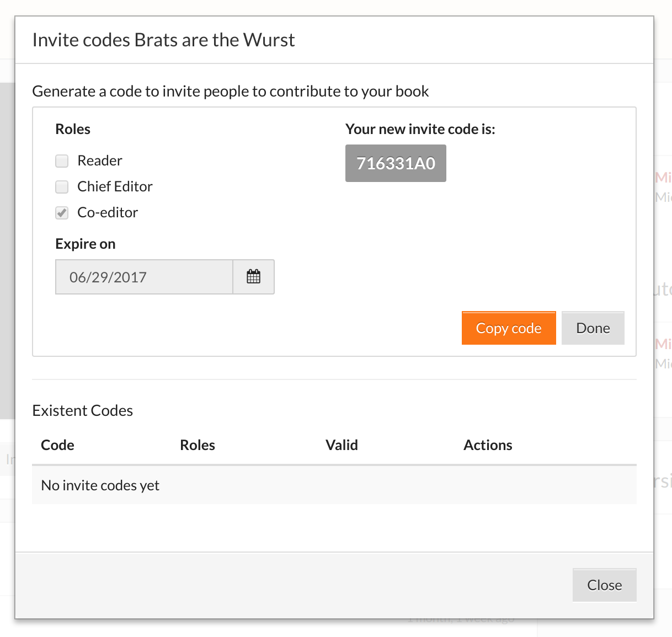Click the 'Expire on' label
The image size is (672, 637).
coord(86,244)
